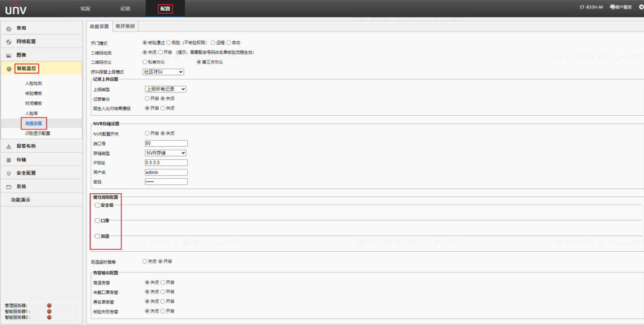Select the 高级设置 sub-tab
Image resolution: width=644 pixels, height=325 pixels.
click(100, 26)
